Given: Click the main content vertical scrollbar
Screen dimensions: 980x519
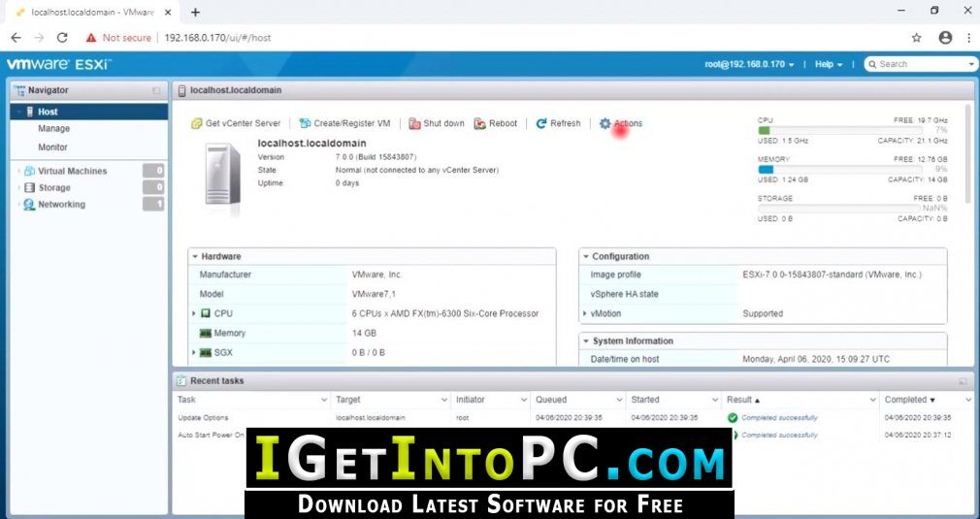Looking at the screenshot, I should pyautogui.click(x=968, y=153).
